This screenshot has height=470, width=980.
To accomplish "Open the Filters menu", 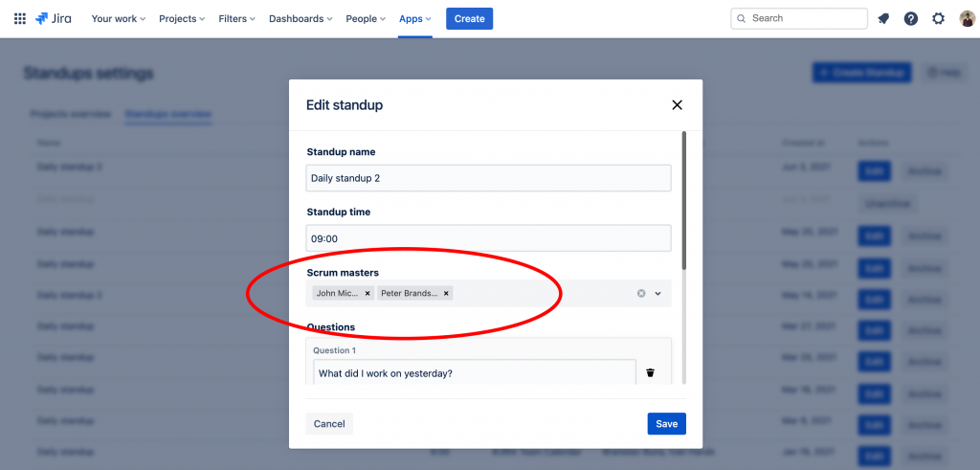I will tap(237, 19).
